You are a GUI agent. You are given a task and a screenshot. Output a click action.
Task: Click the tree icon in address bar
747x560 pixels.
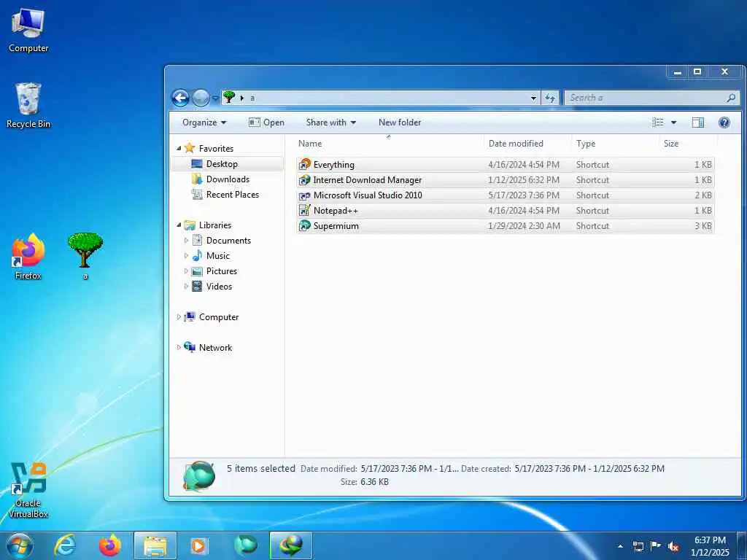[x=229, y=98]
